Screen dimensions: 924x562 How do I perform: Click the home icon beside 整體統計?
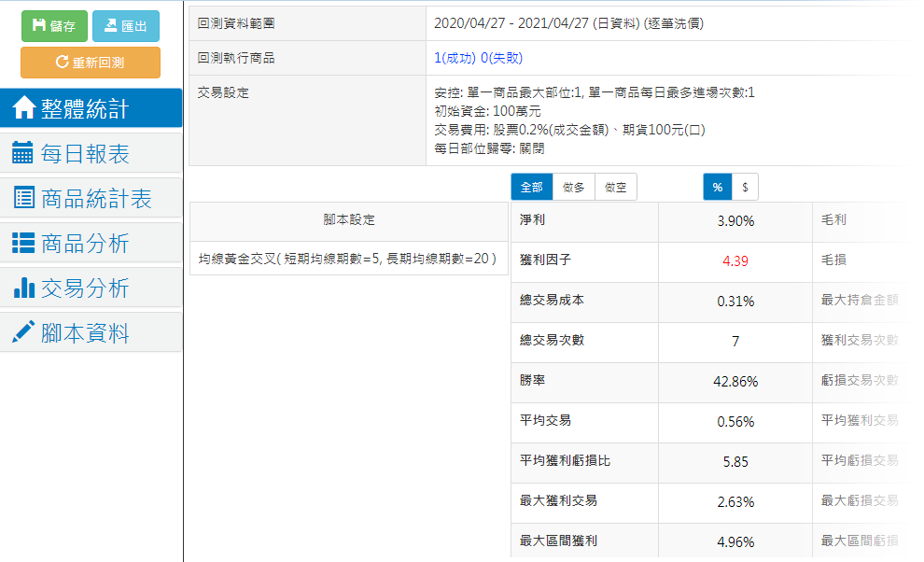24,108
